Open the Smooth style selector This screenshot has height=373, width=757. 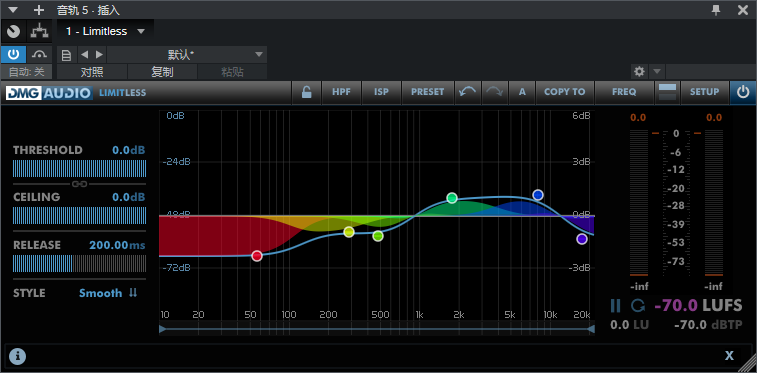click(x=100, y=293)
